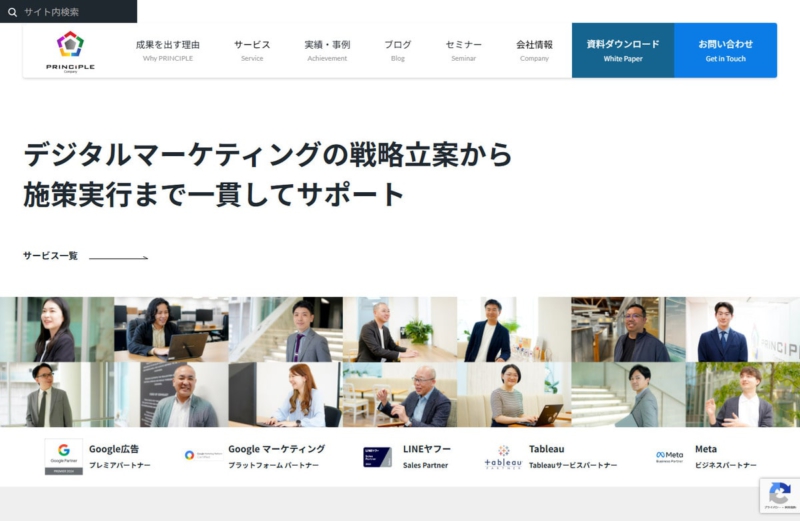Click the reCAPTCHA badge icon
This screenshot has height=521, width=800.
click(780, 495)
